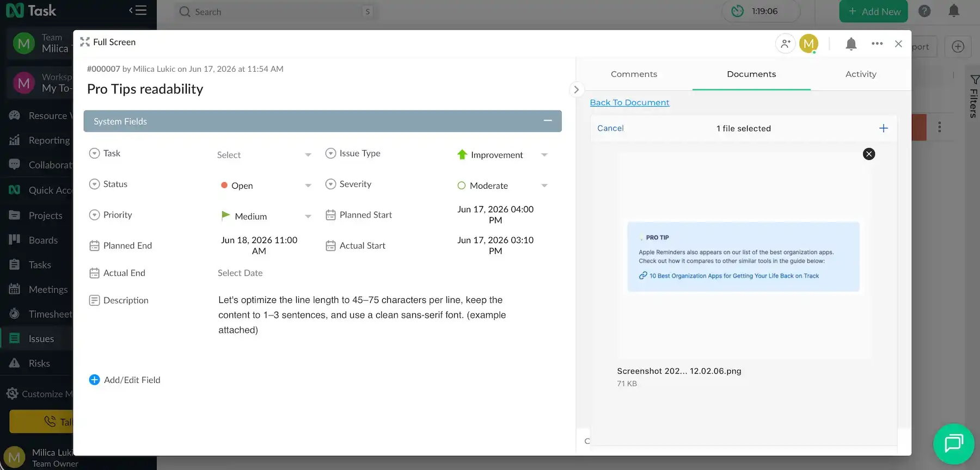This screenshot has width=980, height=470.
Task: Add another file with plus icon
Action: click(883, 128)
